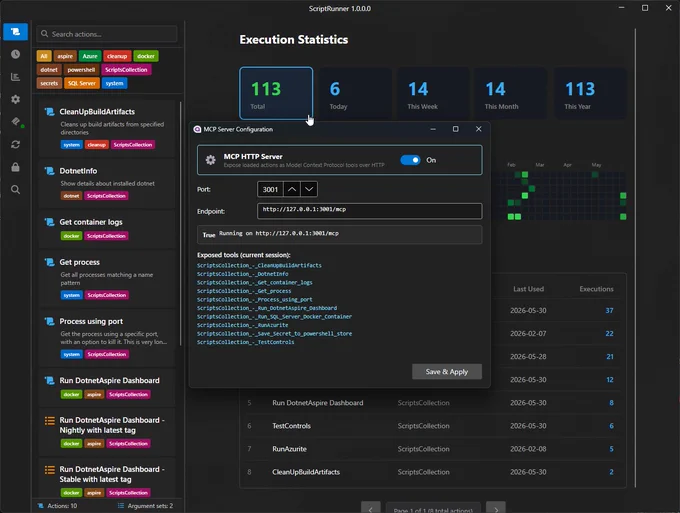Click the Running on http://127.0.0.1:3001/mcp status

279,233
